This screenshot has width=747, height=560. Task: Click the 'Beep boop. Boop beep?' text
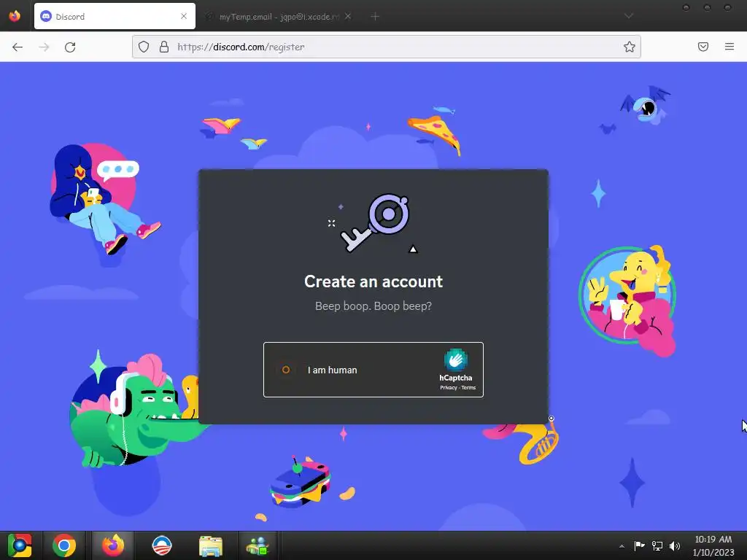tap(373, 306)
